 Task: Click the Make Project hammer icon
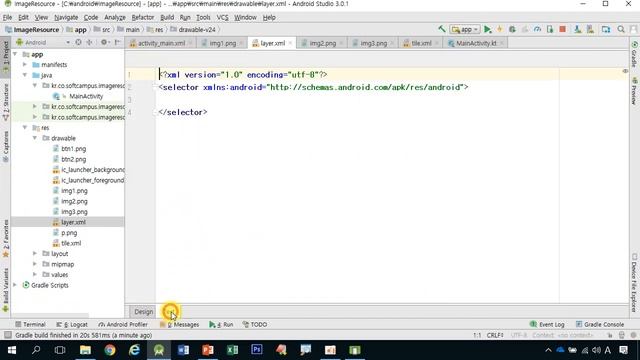[x=442, y=29]
